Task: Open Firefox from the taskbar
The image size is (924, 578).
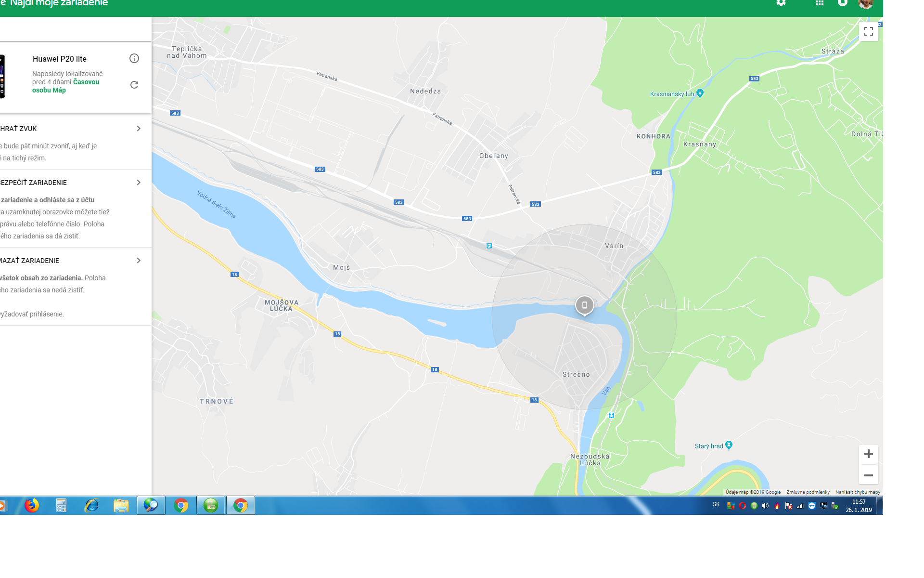Action: coord(32,505)
